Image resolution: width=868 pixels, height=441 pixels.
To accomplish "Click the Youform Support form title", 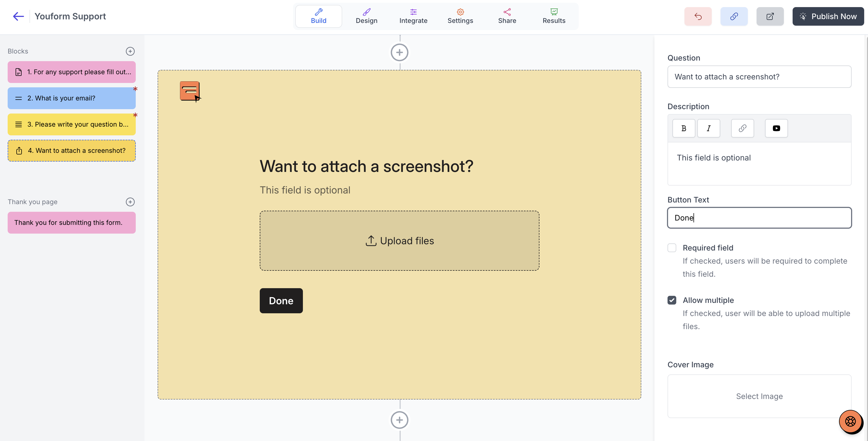I will (x=70, y=16).
